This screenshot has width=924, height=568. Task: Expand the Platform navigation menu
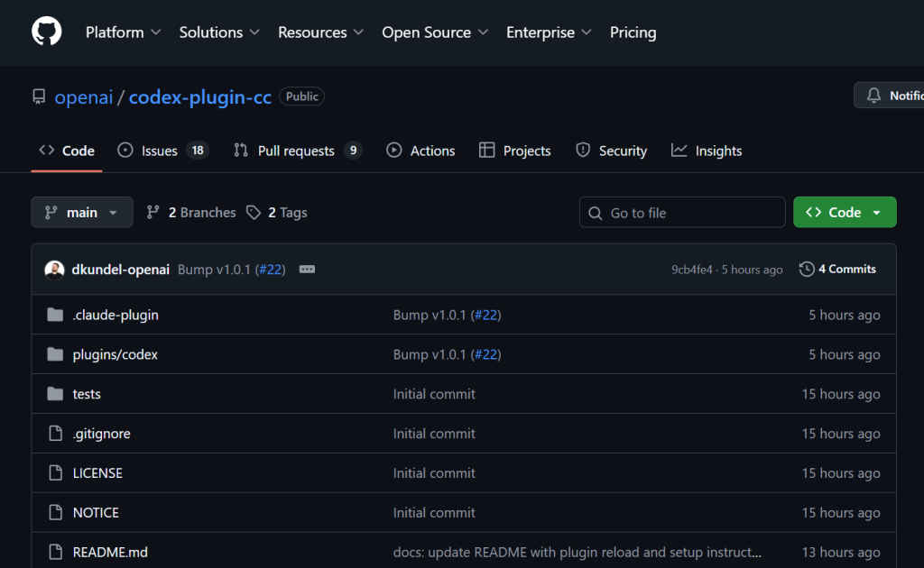[x=123, y=32]
